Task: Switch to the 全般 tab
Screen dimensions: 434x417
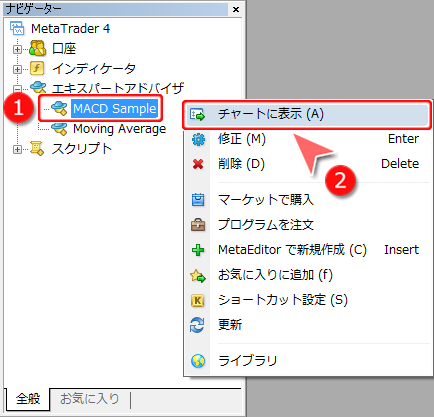Action: (x=28, y=399)
